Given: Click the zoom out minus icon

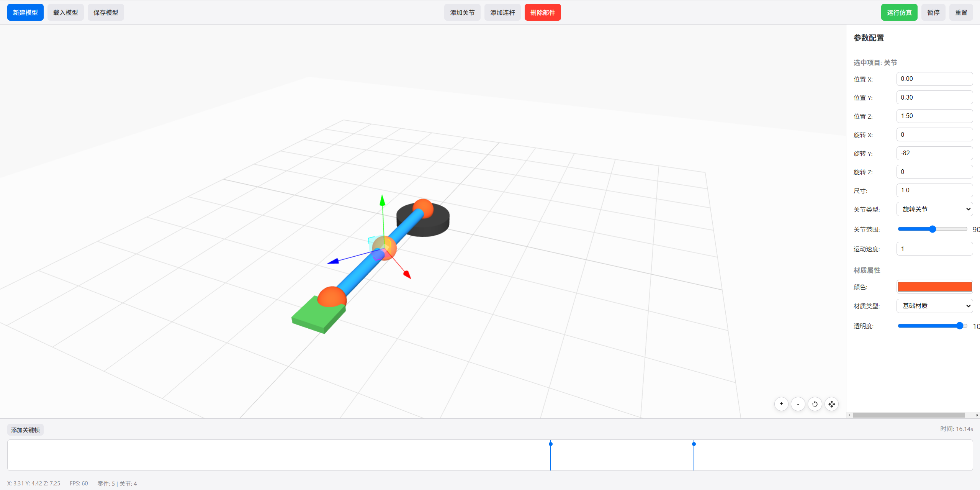Looking at the screenshot, I should click(x=798, y=404).
